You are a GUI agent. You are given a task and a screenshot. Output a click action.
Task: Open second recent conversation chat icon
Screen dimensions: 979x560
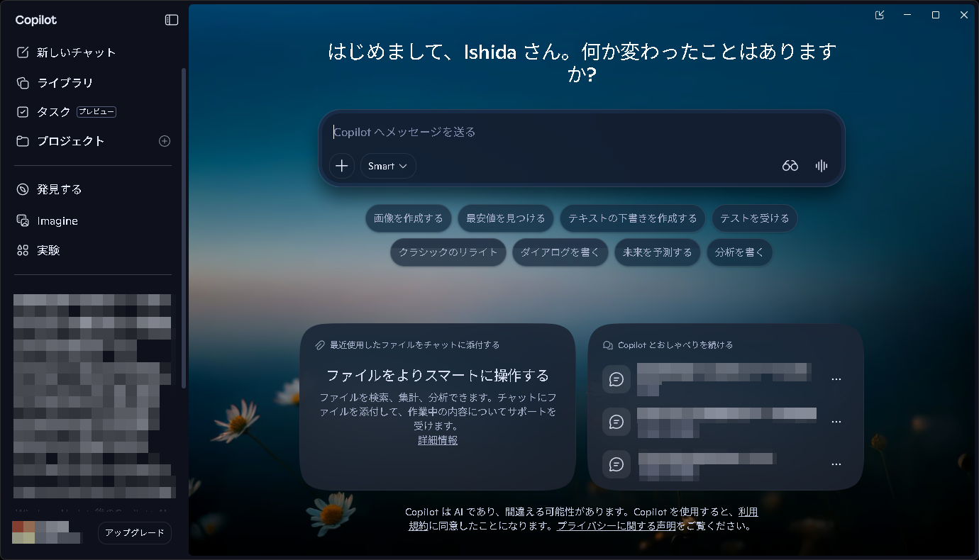pyautogui.click(x=616, y=422)
